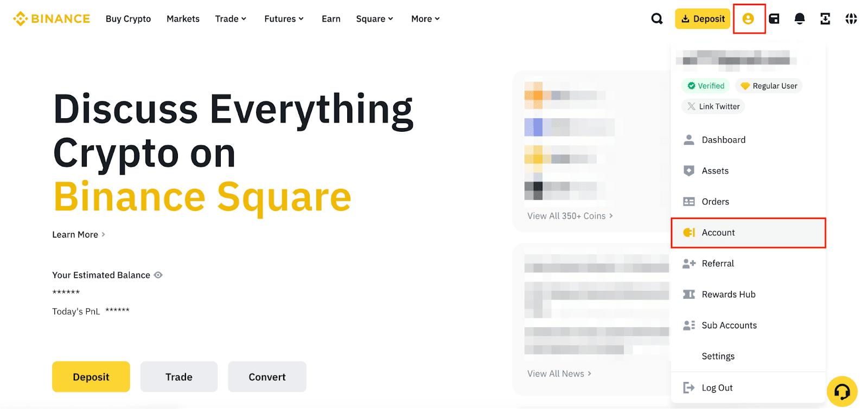The width and height of the screenshot is (868, 409).
Task: Choose Log Out in the menu
Action: tap(717, 388)
